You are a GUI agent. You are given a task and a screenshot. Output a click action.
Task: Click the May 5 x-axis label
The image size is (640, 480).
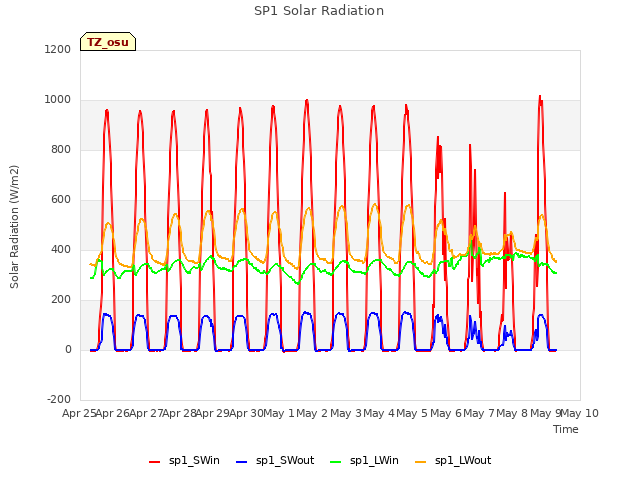click(x=412, y=413)
